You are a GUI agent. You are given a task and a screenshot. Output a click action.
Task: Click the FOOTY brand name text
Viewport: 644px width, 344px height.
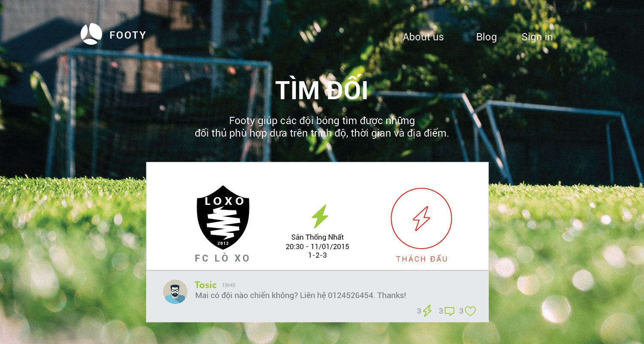(x=128, y=35)
